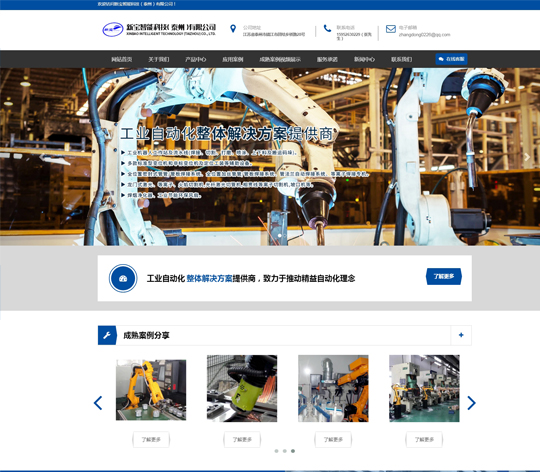Click the round blue dashboard icon
540x472 pixels.
[123, 278]
